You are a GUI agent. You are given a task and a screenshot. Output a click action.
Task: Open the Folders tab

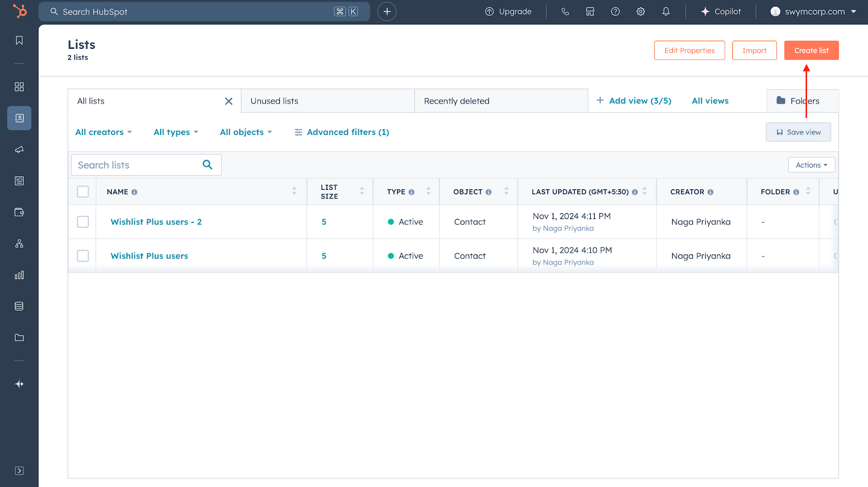tap(802, 101)
